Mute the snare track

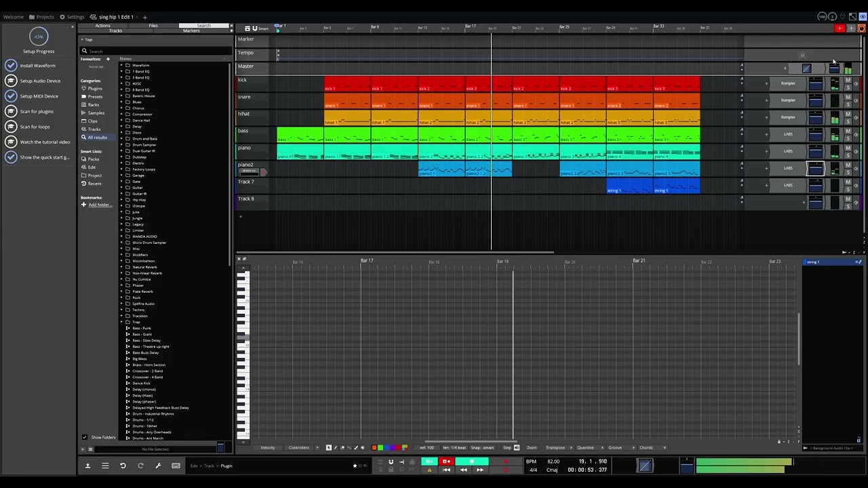point(848,98)
